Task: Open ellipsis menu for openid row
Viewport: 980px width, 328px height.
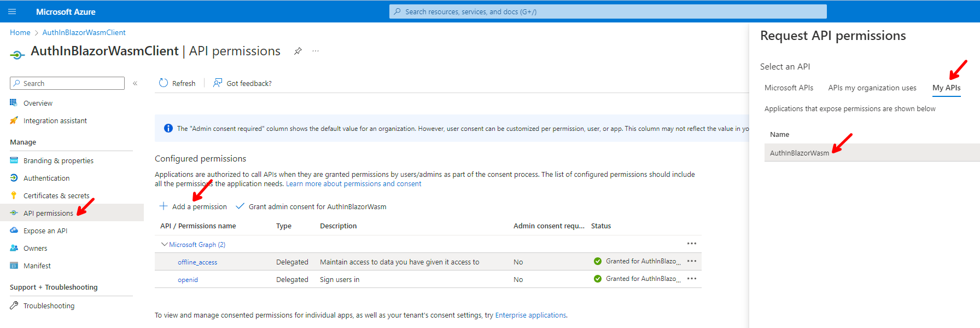Action: click(x=692, y=278)
